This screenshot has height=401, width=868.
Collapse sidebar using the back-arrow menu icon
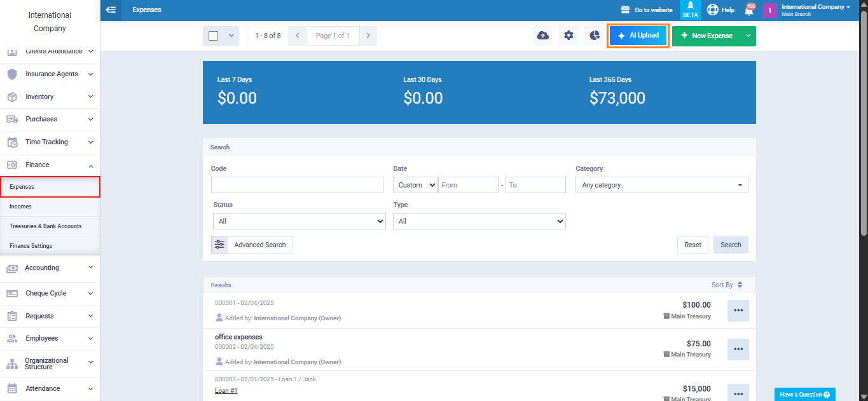(111, 10)
